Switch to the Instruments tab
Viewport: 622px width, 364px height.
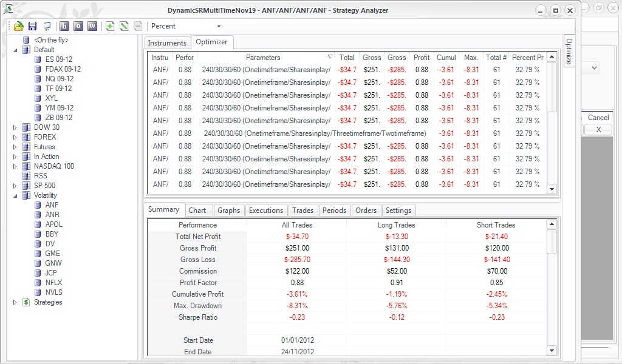click(x=167, y=43)
